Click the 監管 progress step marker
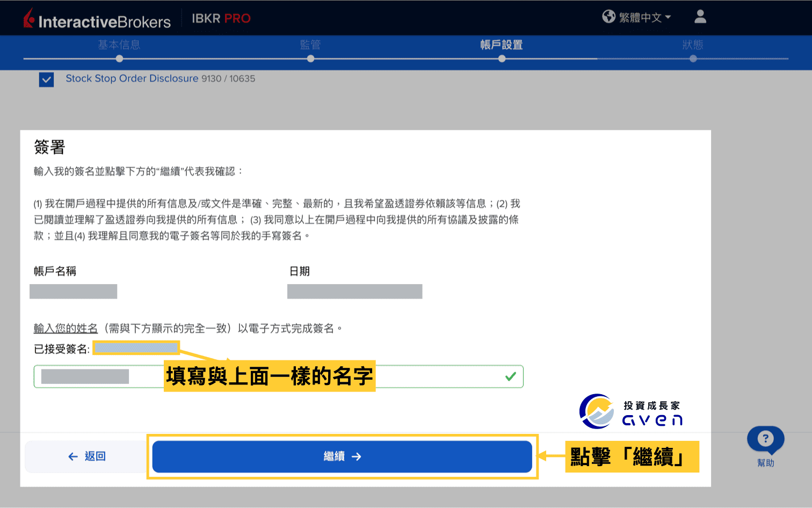 (310, 58)
